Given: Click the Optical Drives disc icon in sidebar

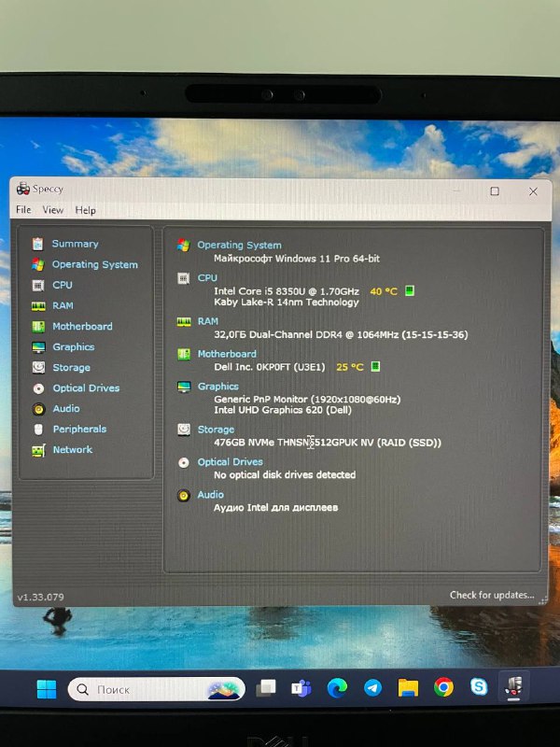Looking at the screenshot, I should pyautogui.click(x=38, y=388).
